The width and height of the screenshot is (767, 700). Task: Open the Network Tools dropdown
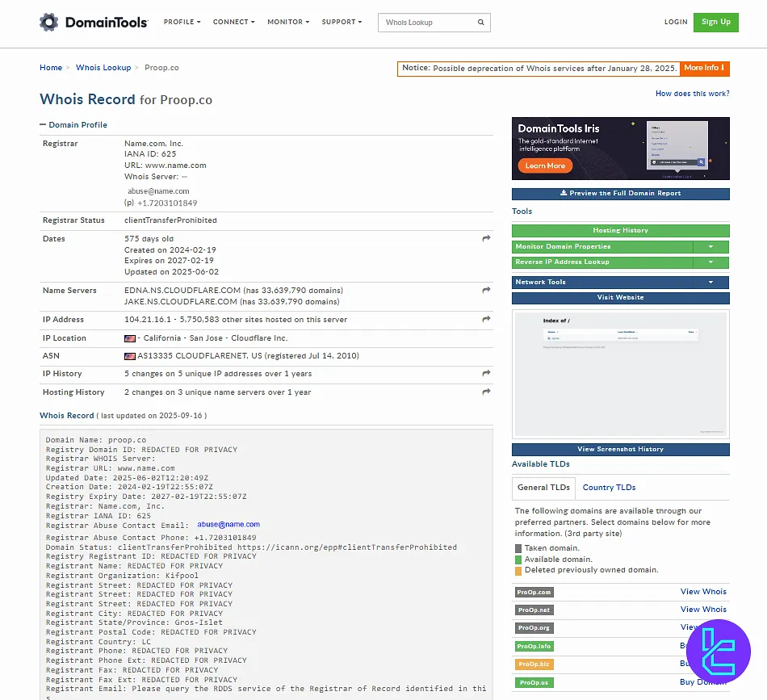coord(710,283)
